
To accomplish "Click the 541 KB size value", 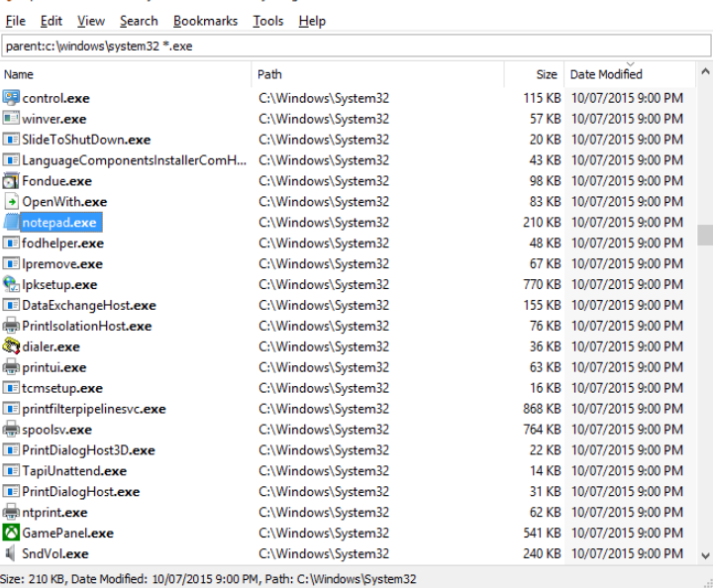I will coord(542,533).
